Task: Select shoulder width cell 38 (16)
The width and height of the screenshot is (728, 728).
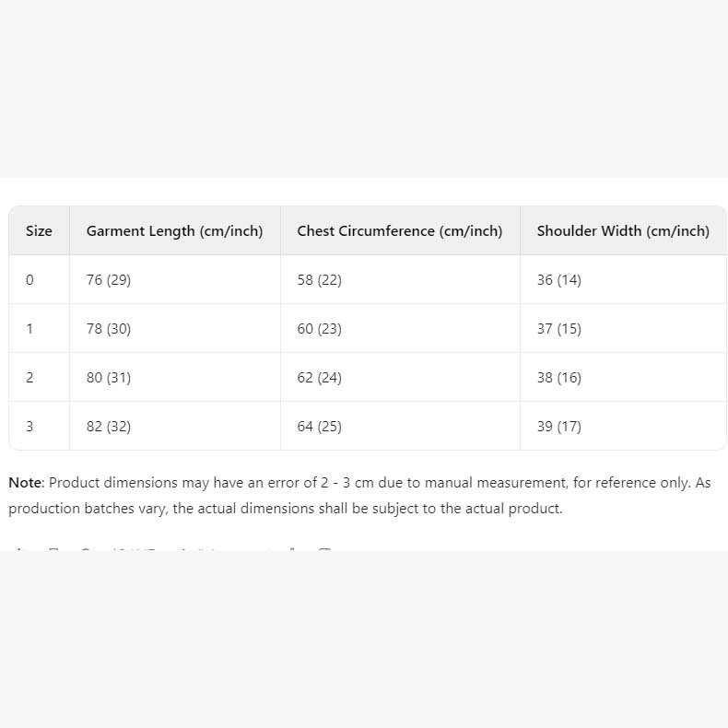Action: [x=558, y=378]
